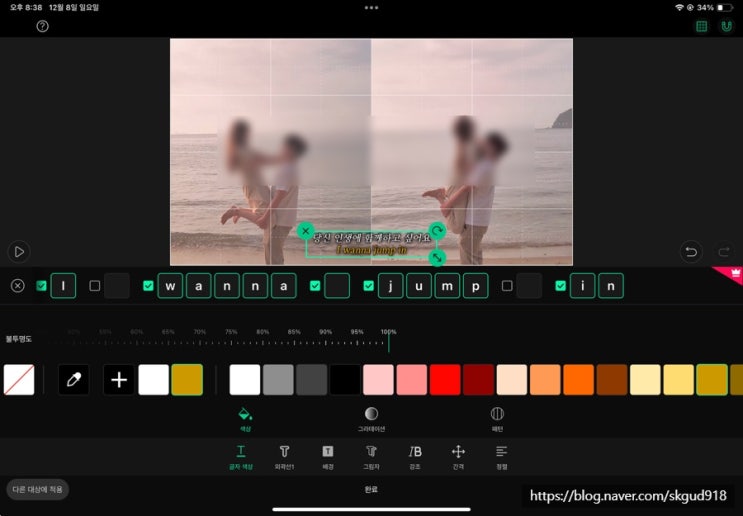Image resolution: width=743 pixels, height=516 pixels.
Task: Check the empty space box after jump
Action: click(x=507, y=286)
